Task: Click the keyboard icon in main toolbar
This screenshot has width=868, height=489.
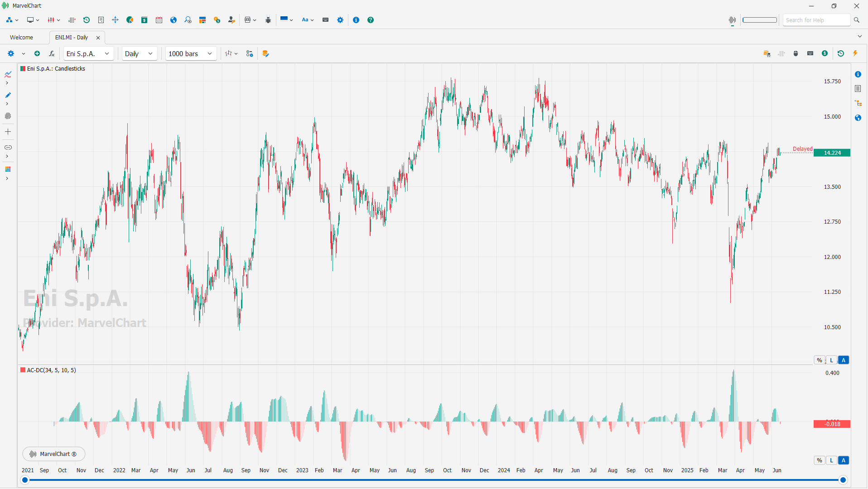Action: [325, 20]
